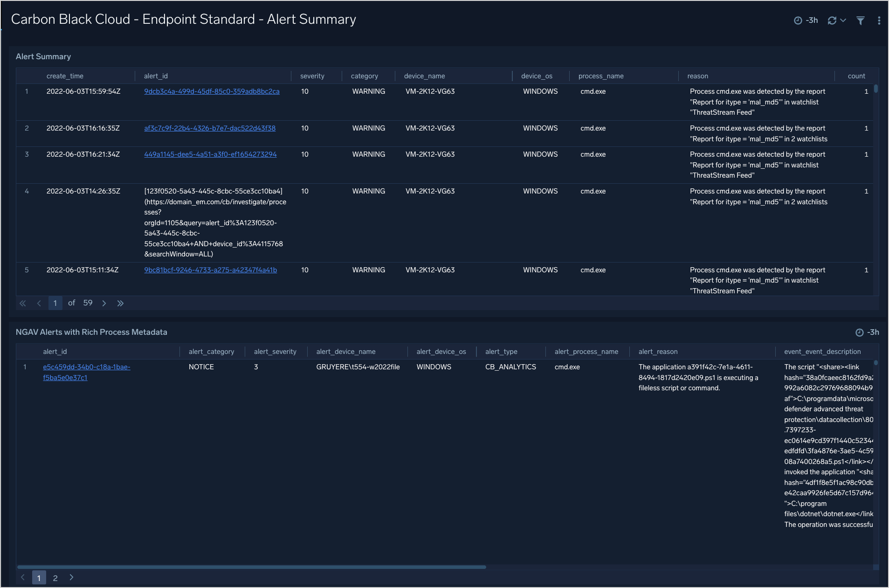Click the clock icon on the NGAV panel
Screen dimensions: 889x588
coord(860,332)
